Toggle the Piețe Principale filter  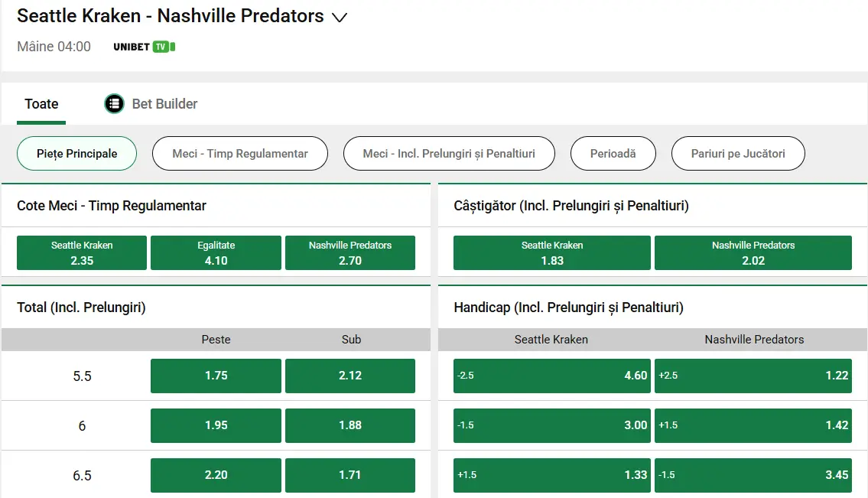(76, 153)
